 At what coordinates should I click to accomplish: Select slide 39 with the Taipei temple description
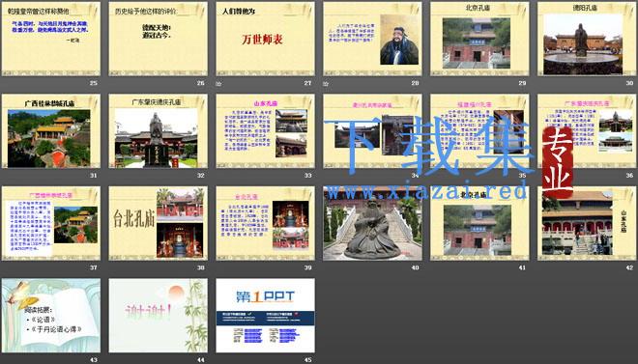click(x=265, y=223)
